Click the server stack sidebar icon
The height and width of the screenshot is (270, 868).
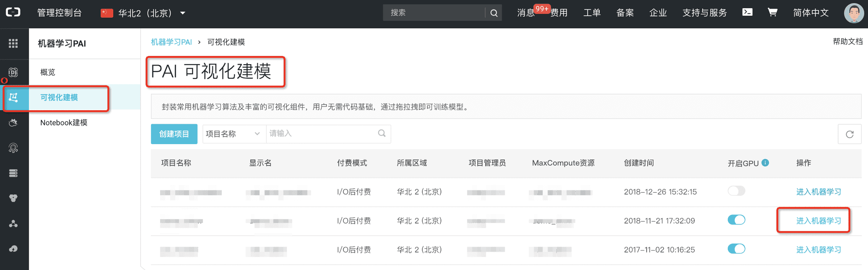click(x=13, y=173)
